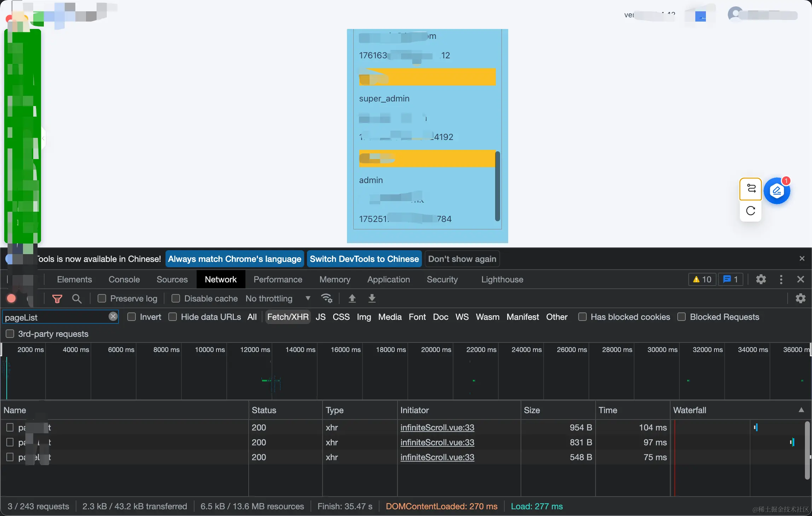Viewport: 812px width, 516px height.
Task: Click Switch DevTools to Chinese button
Action: click(x=364, y=259)
